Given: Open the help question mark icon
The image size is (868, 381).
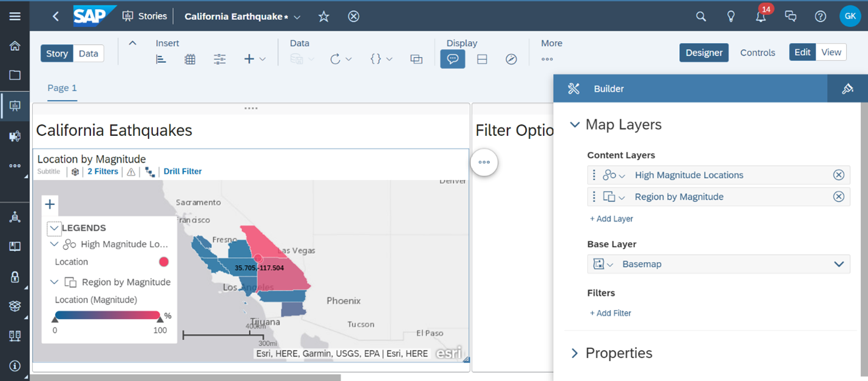Looking at the screenshot, I should coord(820,16).
